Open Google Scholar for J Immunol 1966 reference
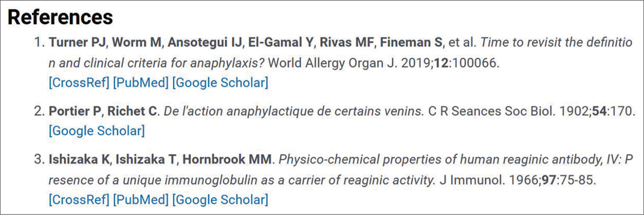This screenshot has width=644, height=215. pyautogui.click(x=220, y=199)
